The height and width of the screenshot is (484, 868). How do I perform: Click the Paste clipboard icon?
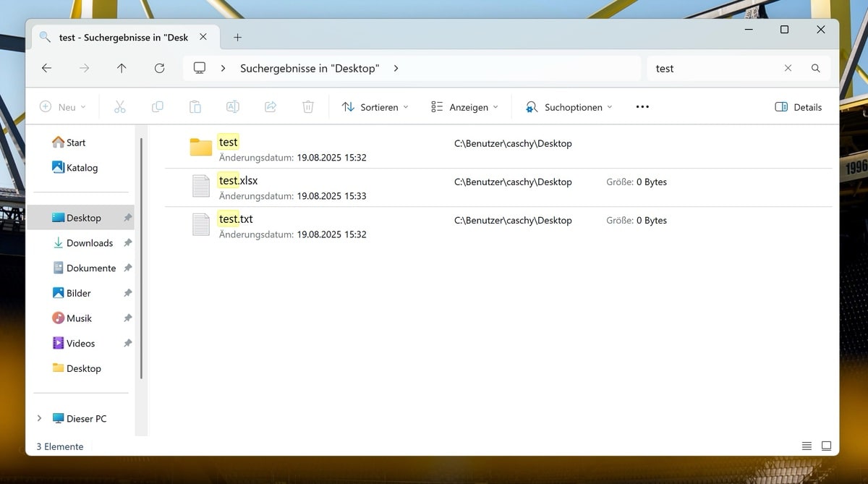pyautogui.click(x=195, y=107)
